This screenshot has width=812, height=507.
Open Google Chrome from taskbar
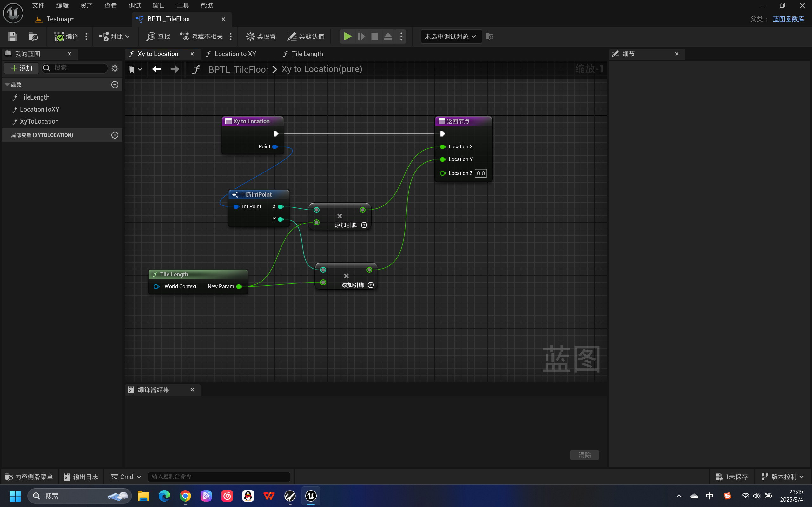[185, 496]
